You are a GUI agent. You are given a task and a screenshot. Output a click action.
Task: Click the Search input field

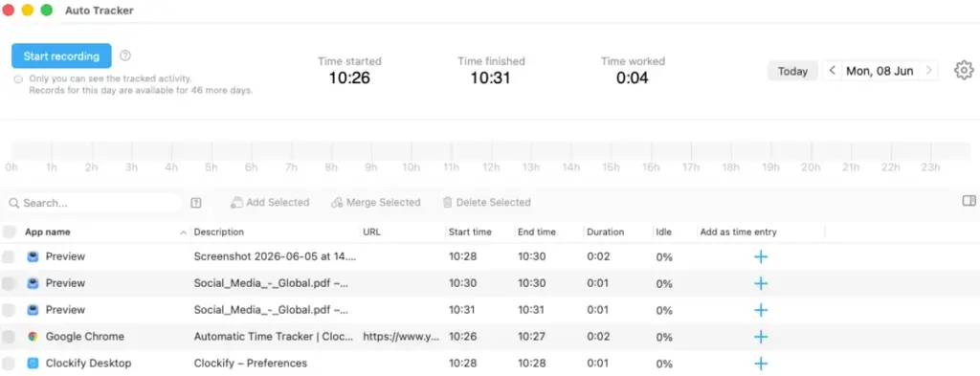pyautogui.click(x=94, y=203)
